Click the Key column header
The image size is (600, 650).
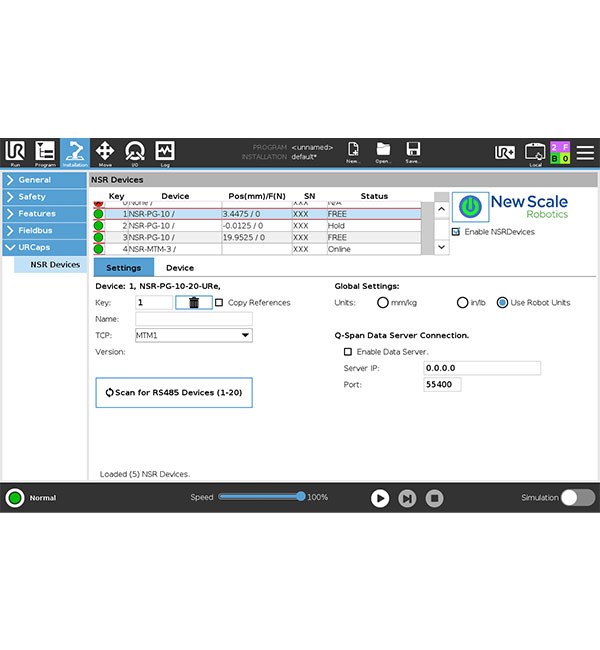(116, 196)
